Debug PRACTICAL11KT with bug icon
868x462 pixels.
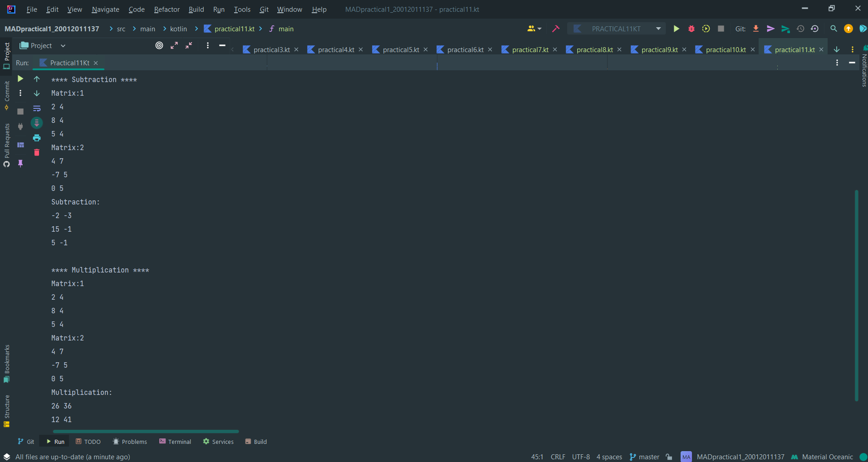pos(691,29)
